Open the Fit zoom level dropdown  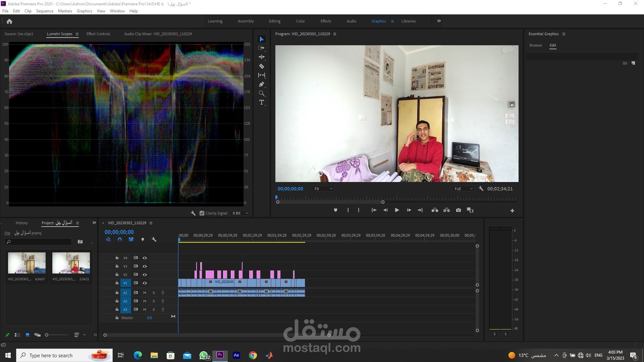(323, 189)
